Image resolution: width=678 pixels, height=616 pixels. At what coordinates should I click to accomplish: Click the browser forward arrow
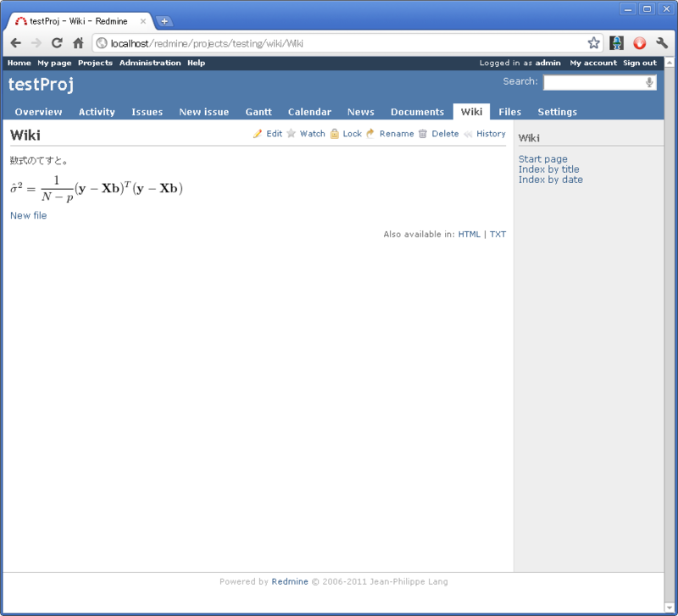click(x=36, y=43)
